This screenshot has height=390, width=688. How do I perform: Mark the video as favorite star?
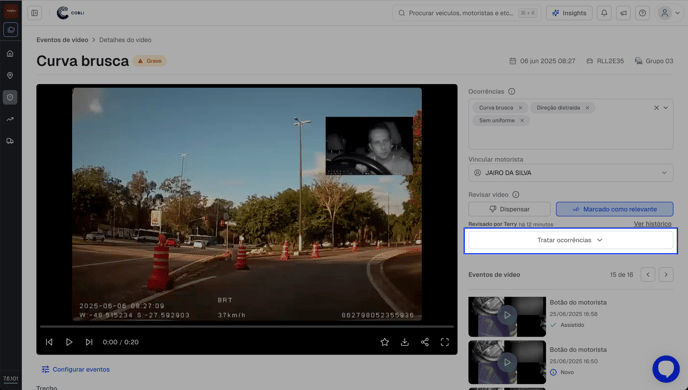coord(385,342)
